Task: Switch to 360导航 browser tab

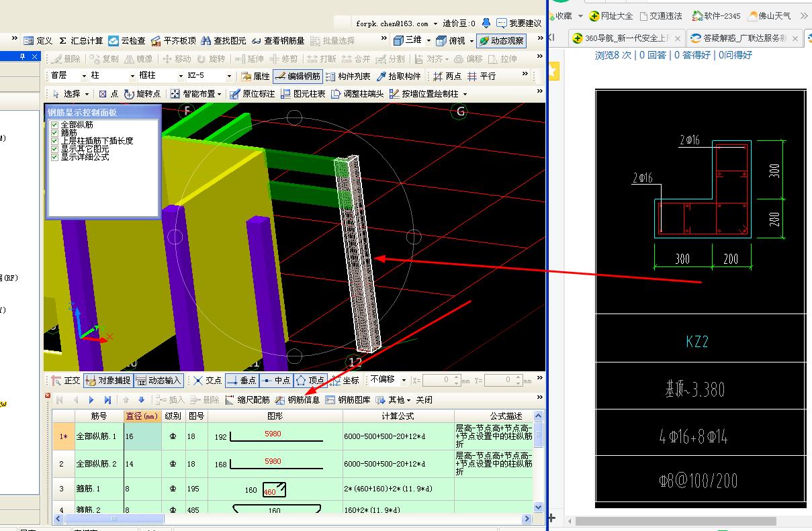Action: (627, 38)
